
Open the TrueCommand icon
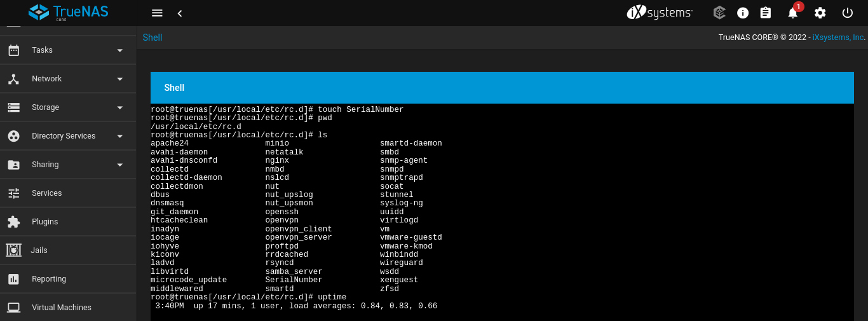(x=719, y=13)
